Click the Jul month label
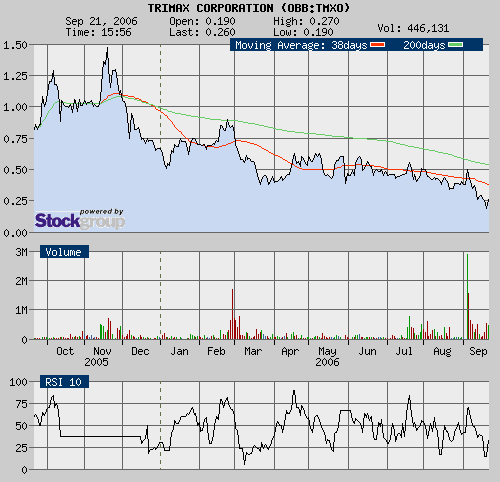This screenshot has height=482, width=500. tap(404, 351)
